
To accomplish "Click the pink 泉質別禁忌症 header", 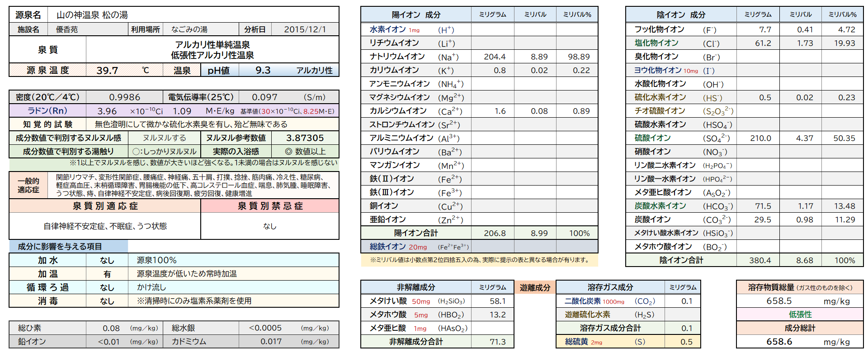I will coord(270,206).
